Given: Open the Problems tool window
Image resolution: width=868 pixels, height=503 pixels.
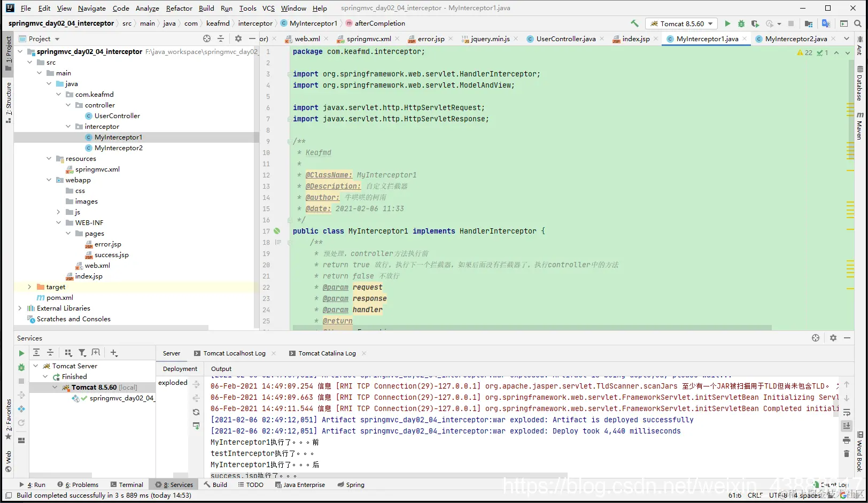Looking at the screenshot, I should 78,485.
